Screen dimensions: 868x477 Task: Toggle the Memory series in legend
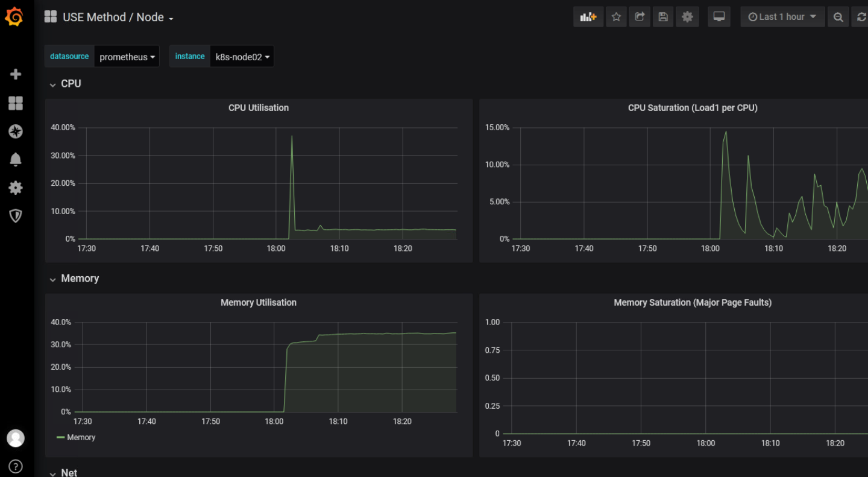click(x=81, y=438)
